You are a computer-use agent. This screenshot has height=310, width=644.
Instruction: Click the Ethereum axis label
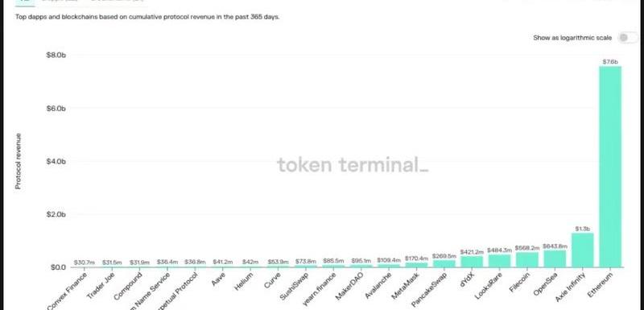[600, 284]
